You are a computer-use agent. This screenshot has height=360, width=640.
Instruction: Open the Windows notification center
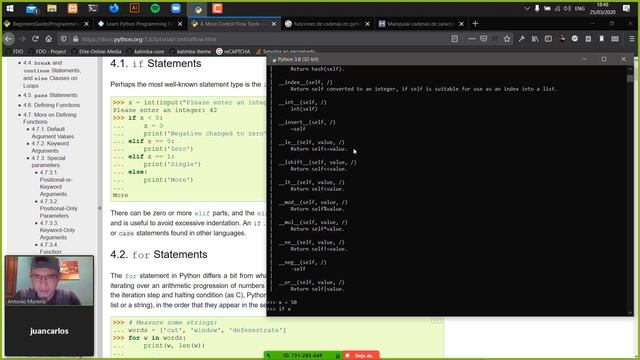[627, 8]
